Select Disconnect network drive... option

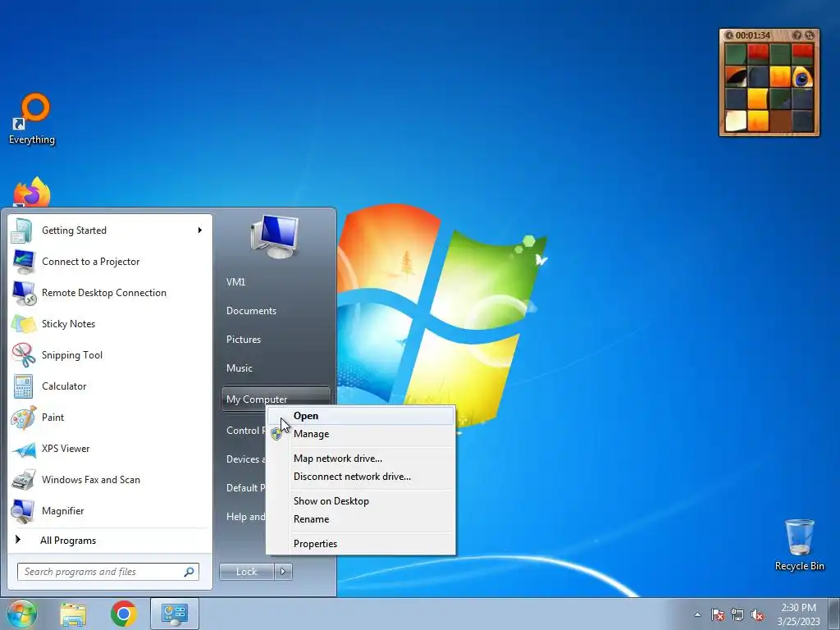(x=361, y=477)
